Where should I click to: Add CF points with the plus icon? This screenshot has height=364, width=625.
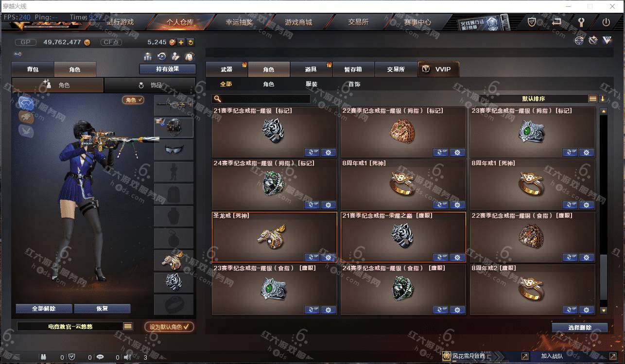(181, 42)
